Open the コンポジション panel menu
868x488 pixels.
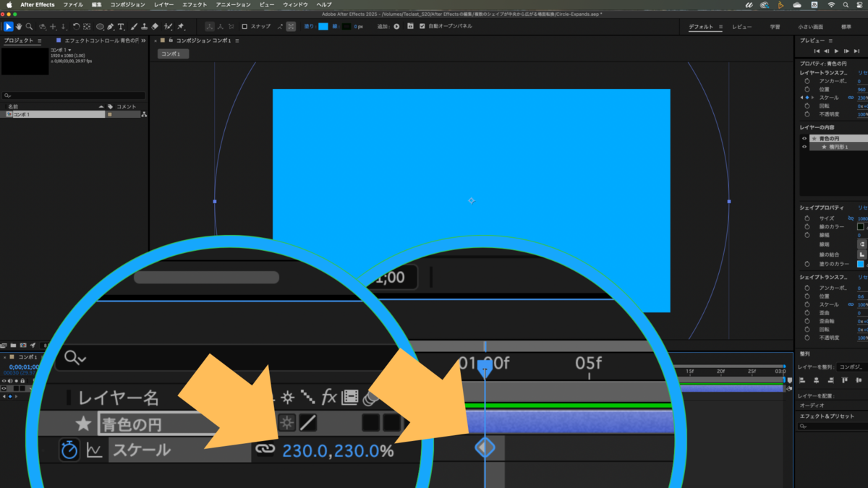(238, 41)
